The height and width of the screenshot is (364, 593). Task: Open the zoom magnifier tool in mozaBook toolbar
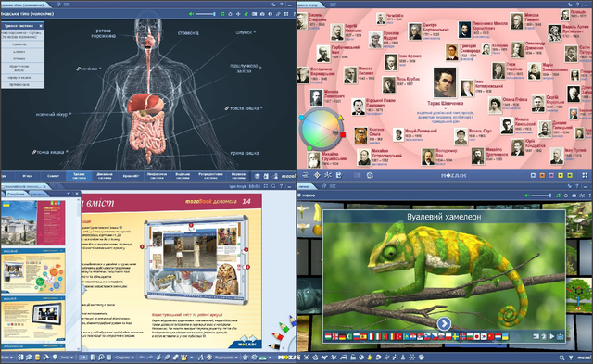pyautogui.click(x=101, y=358)
